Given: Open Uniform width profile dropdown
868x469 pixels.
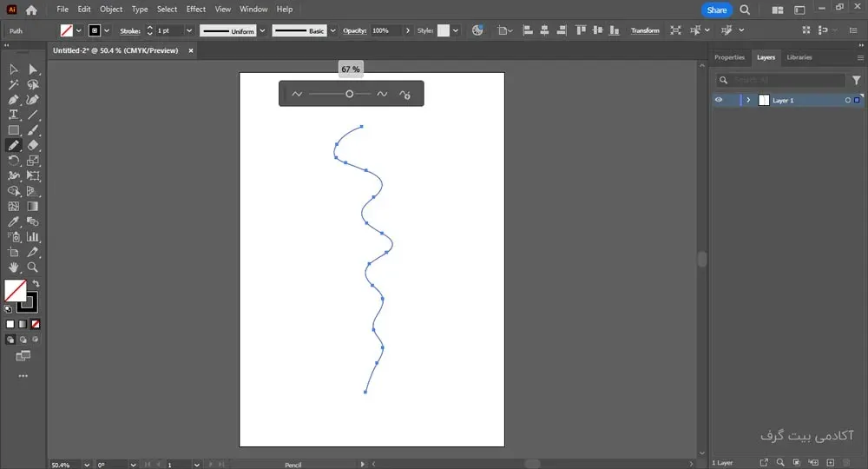Looking at the screenshot, I should pyautogui.click(x=262, y=30).
